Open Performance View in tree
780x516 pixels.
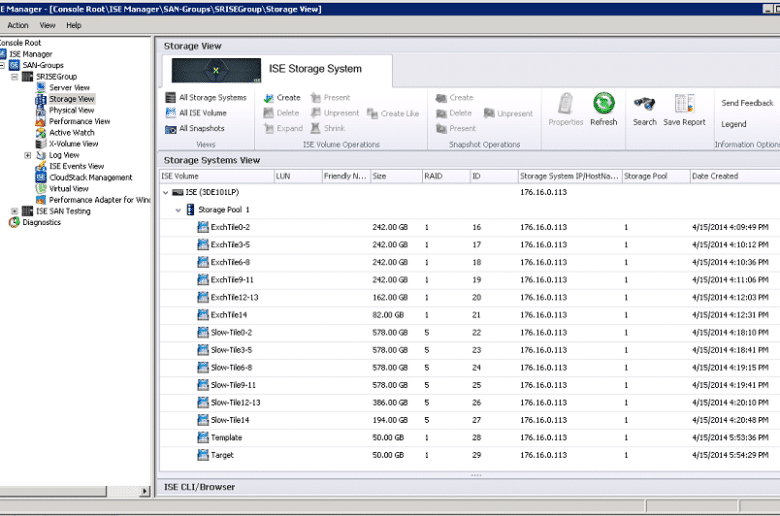pyautogui.click(x=80, y=121)
